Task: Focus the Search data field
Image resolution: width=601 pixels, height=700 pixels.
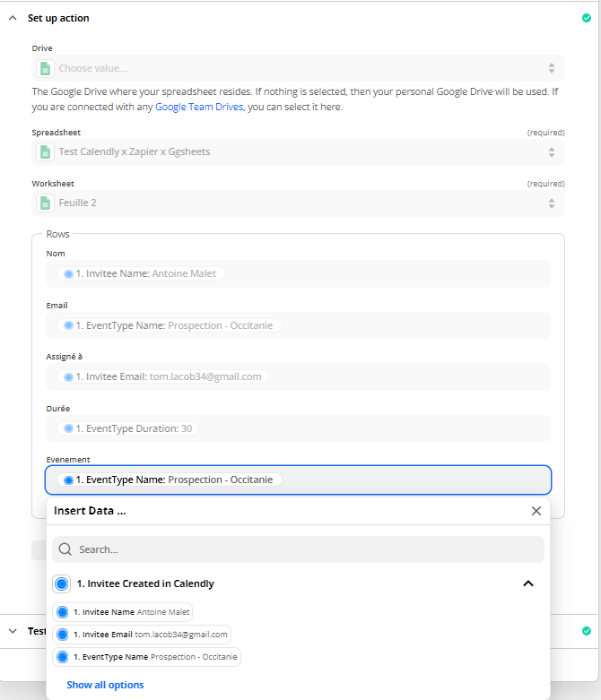Action: pos(298,549)
